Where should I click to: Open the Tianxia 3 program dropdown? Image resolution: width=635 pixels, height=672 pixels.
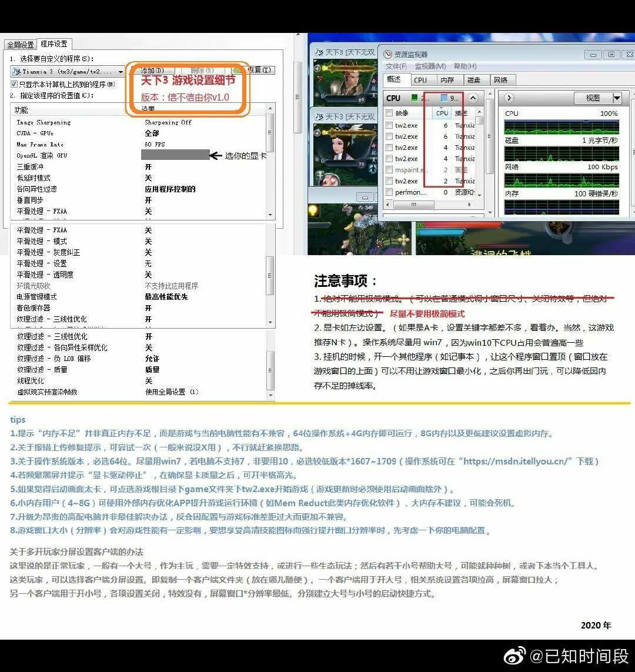point(68,71)
